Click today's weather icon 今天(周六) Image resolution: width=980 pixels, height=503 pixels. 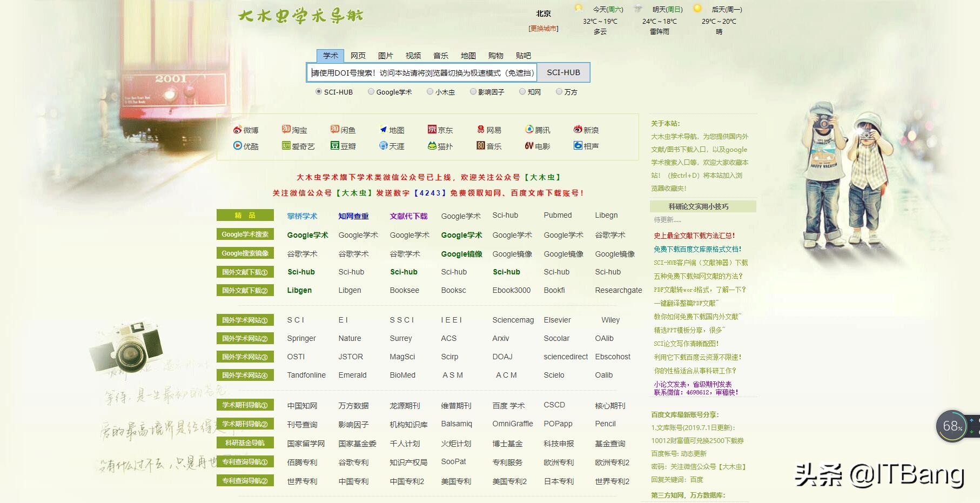pos(579,8)
